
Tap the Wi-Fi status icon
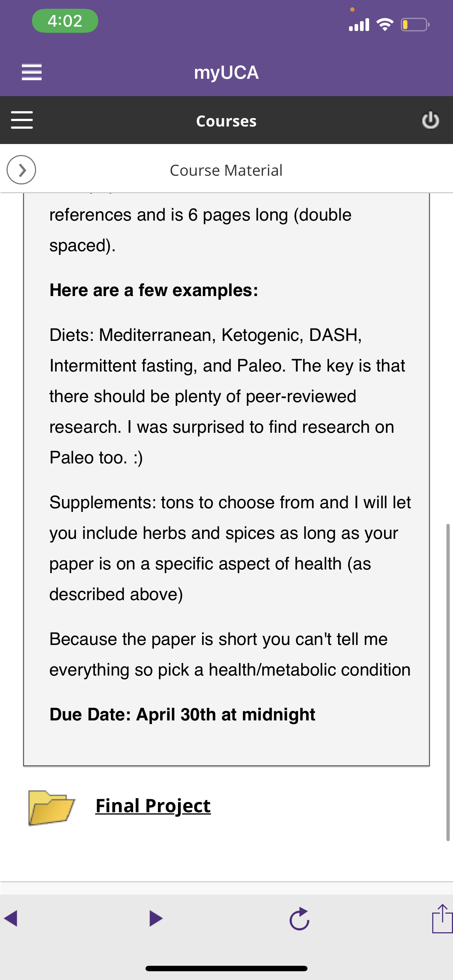[x=385, y=25]
